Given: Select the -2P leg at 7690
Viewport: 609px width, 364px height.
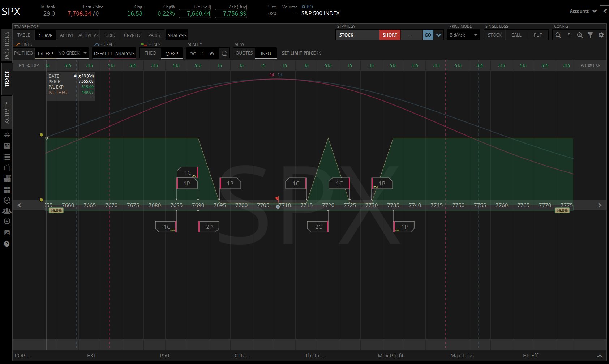Looking at the screenshot, I should coord(209,227).
